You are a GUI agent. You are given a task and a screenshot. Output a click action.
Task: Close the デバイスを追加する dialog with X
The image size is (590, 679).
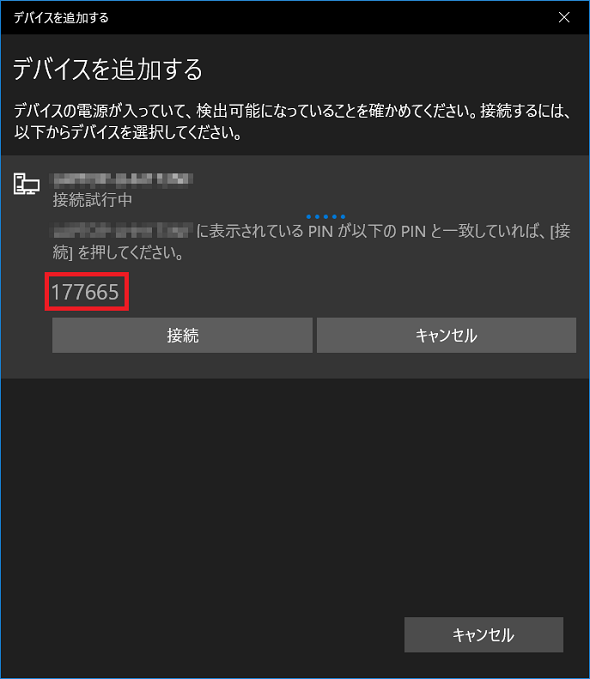pos(564,17)
